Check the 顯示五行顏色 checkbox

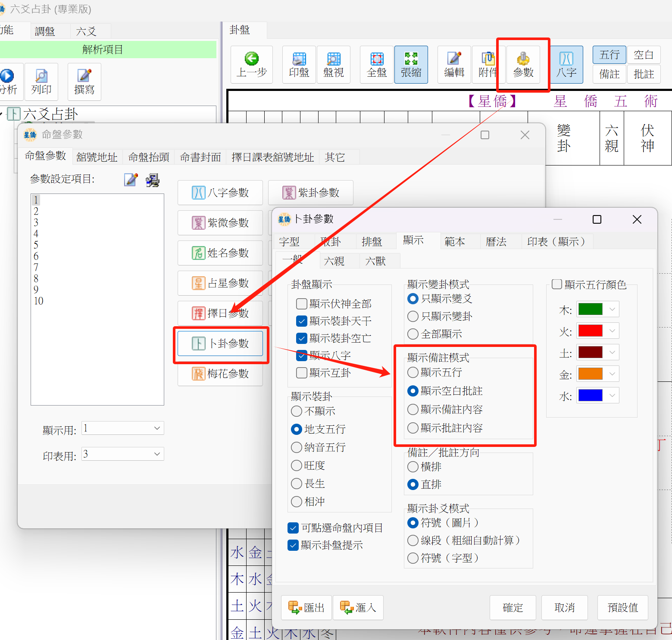pyautogui.click(x=557, y=284)
